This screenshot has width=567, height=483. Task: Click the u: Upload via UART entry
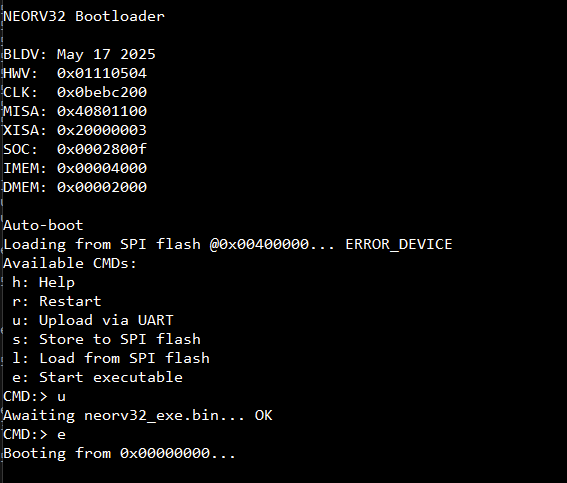coord(93,320)
